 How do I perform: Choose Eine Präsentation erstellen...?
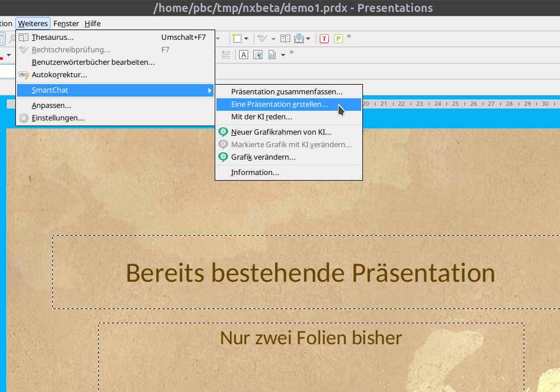289,105
